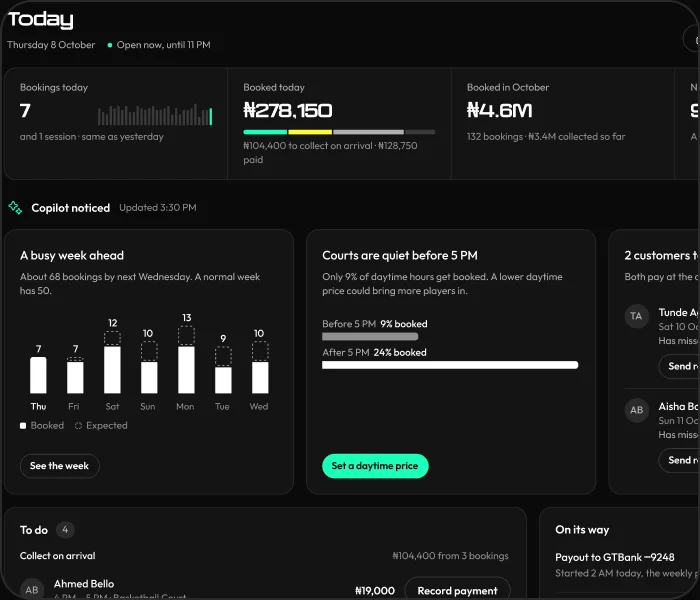Click the 'Thursday 8 October' date
The width and height of the screenshot is (700, 600).
pyautogui.click(x=51, y=45)
